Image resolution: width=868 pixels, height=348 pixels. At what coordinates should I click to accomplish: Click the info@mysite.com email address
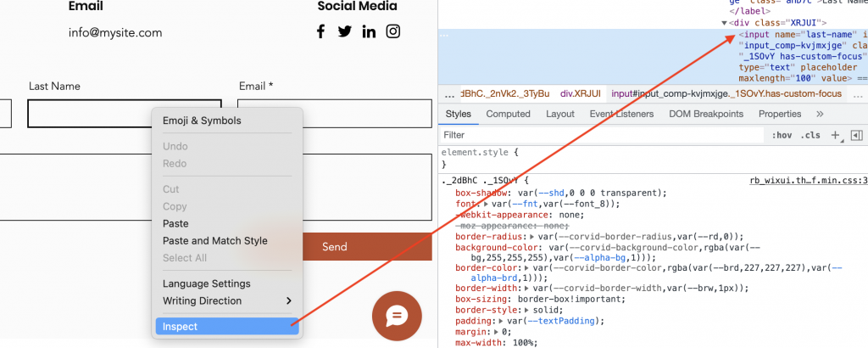click(115, 33)
